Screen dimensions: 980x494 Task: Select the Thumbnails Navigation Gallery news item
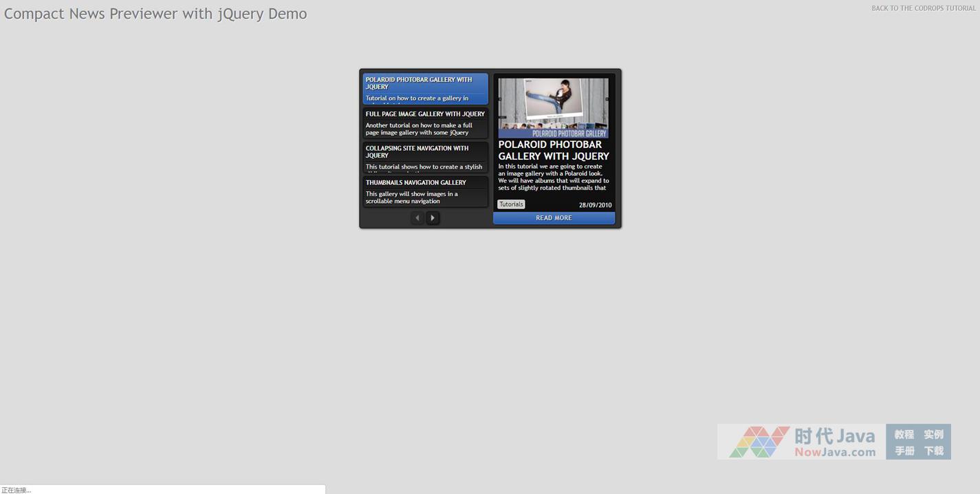pos(425,192)
